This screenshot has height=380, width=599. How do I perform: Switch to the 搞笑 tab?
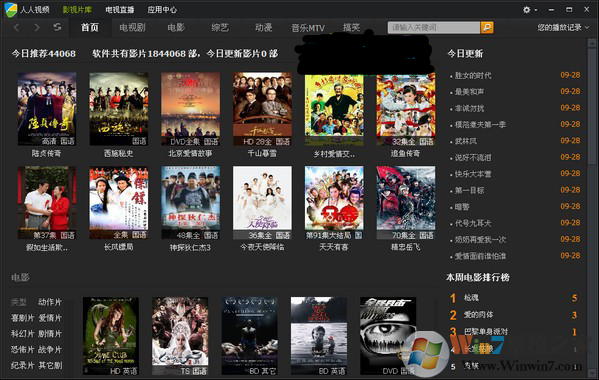tap(351, 27)
